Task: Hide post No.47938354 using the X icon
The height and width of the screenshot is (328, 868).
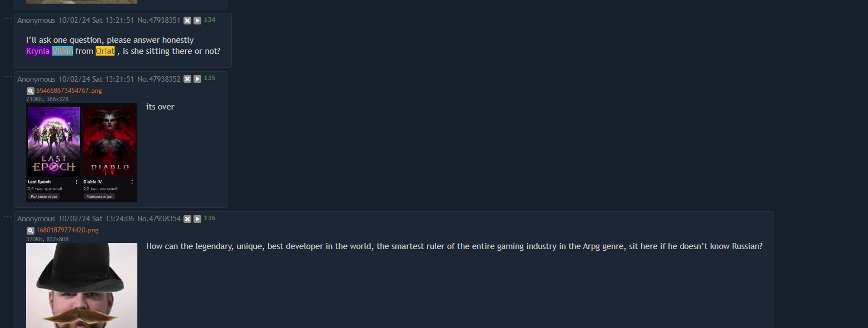Action: [187, 219]
